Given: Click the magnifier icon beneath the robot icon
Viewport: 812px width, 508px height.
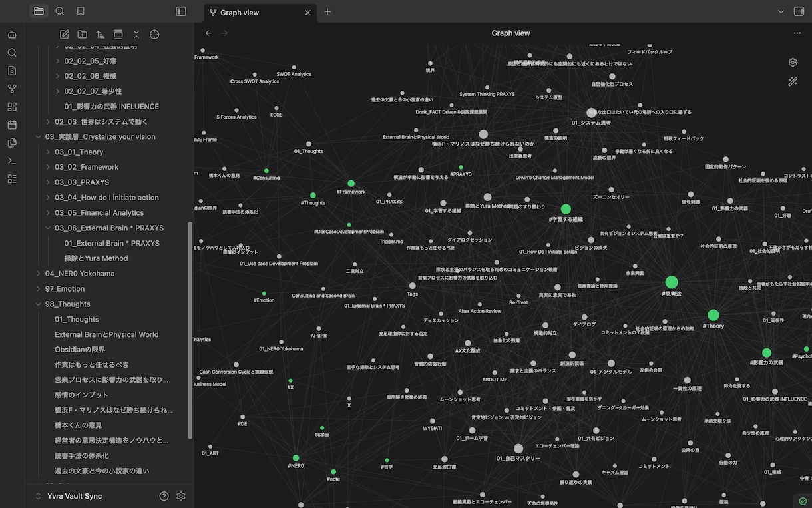Looking at the screenshot, I should [12, 53].
